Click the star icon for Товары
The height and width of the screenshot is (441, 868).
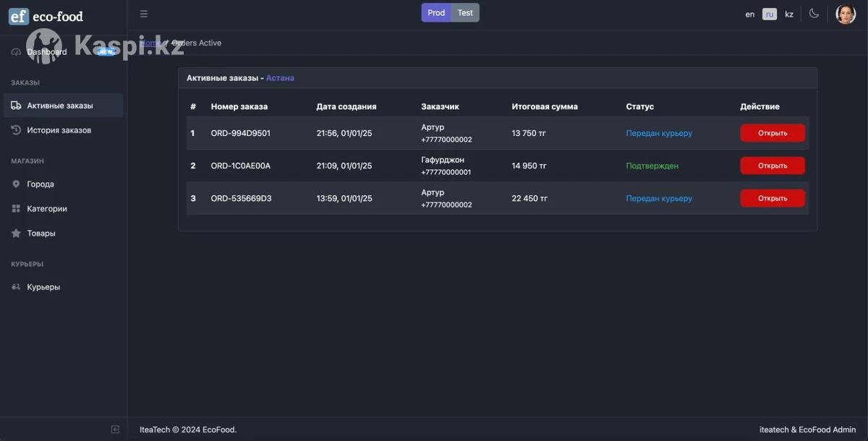click(16, 234)
